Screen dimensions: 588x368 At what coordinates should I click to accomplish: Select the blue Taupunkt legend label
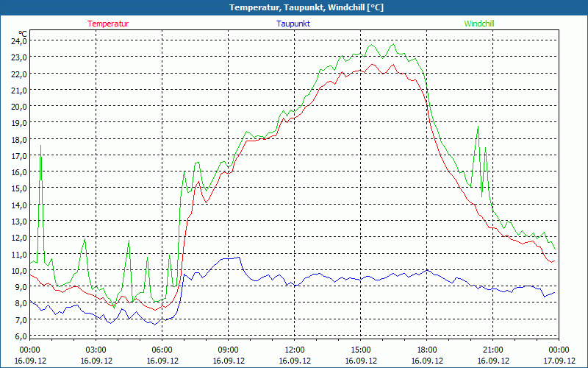pyautogui.click(x=293, y=24)
